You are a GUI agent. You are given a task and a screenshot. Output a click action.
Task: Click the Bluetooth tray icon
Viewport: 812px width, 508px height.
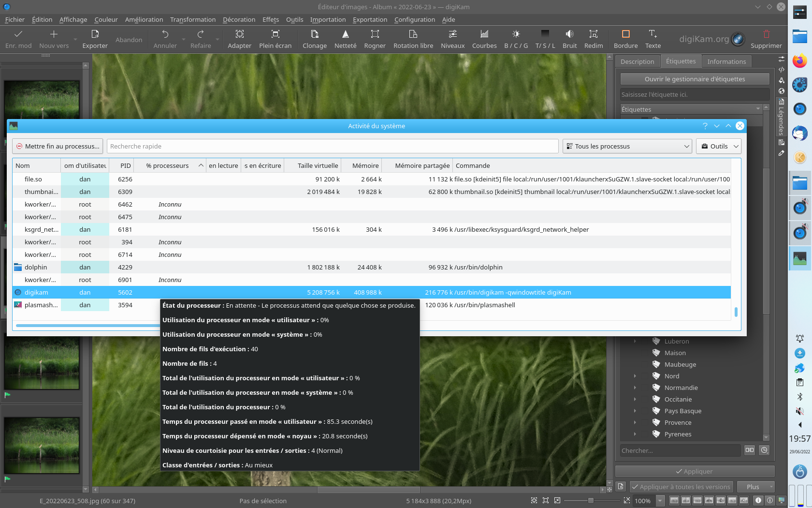pos(800,397)
